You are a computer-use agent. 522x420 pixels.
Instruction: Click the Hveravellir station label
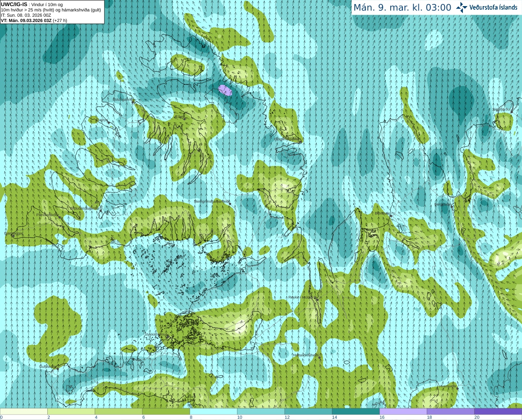pos(448,386)
